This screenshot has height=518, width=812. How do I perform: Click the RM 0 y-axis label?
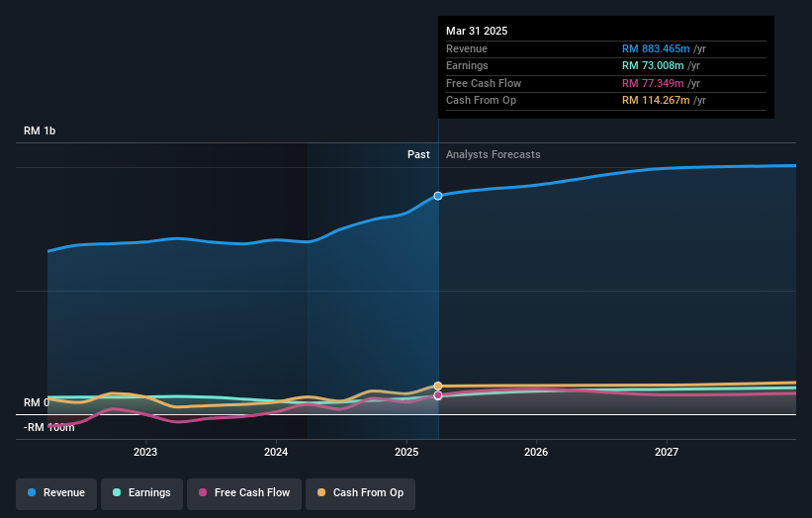pos(37,402)
